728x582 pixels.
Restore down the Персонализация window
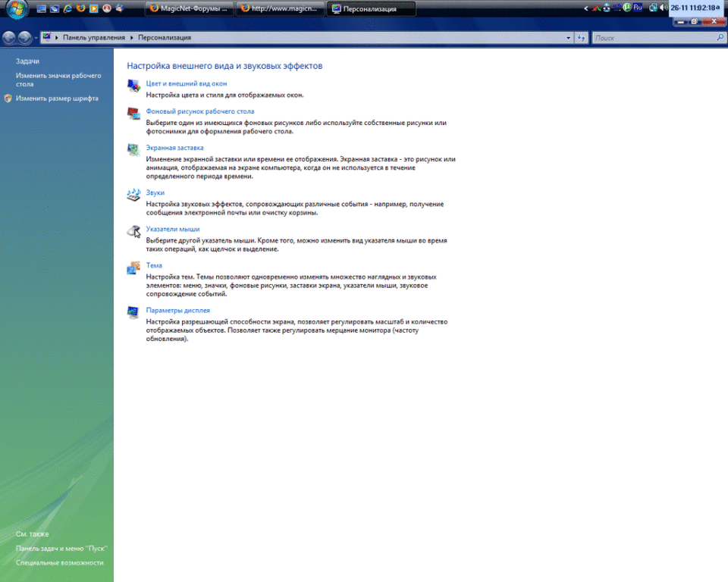coord(694,21)
